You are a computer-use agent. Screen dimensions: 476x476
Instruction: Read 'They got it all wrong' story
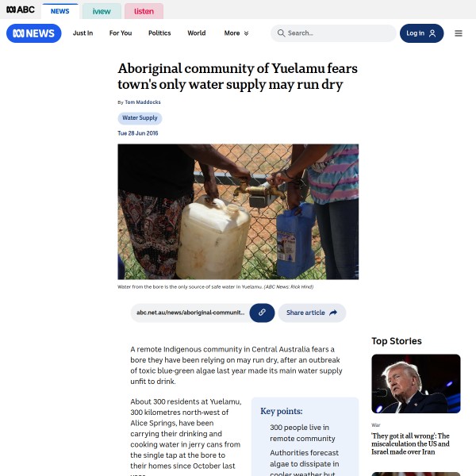(410, 443)
